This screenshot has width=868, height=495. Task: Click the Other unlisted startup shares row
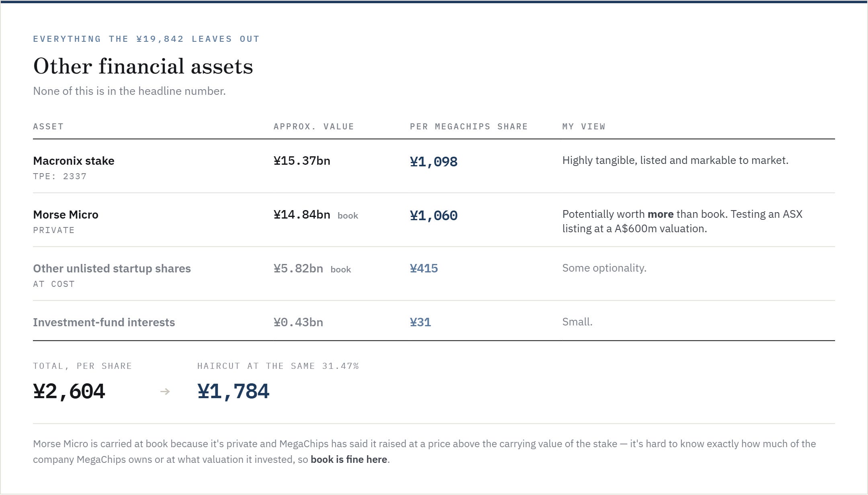(x=434, y=274)
